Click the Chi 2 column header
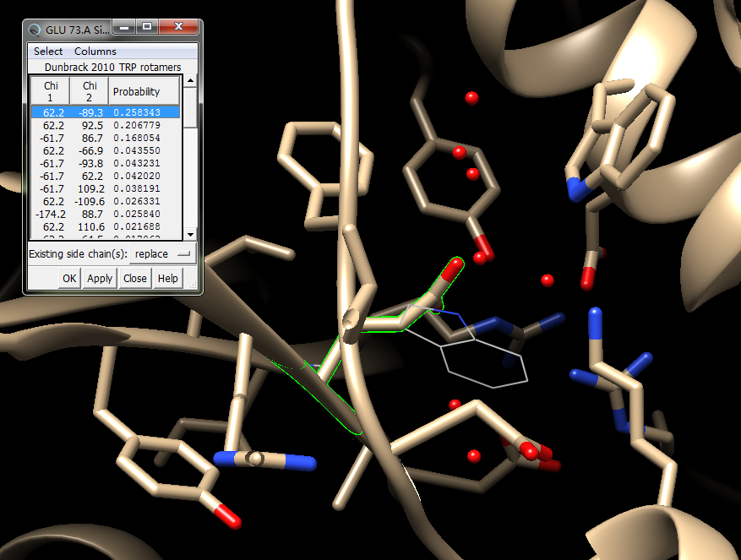Image resolution: width=741 pixels, height=560 pixels. 89,91
